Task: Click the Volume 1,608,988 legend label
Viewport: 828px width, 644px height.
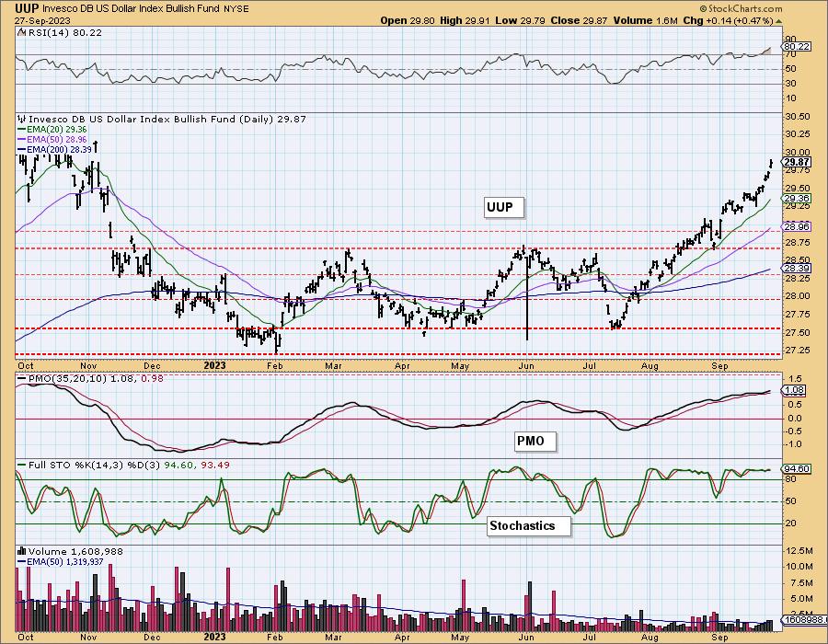Action: (75, 552)
